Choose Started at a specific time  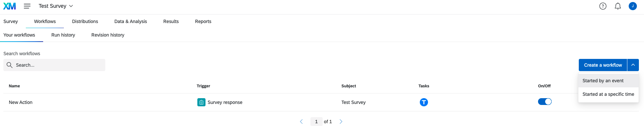point(609,94)
